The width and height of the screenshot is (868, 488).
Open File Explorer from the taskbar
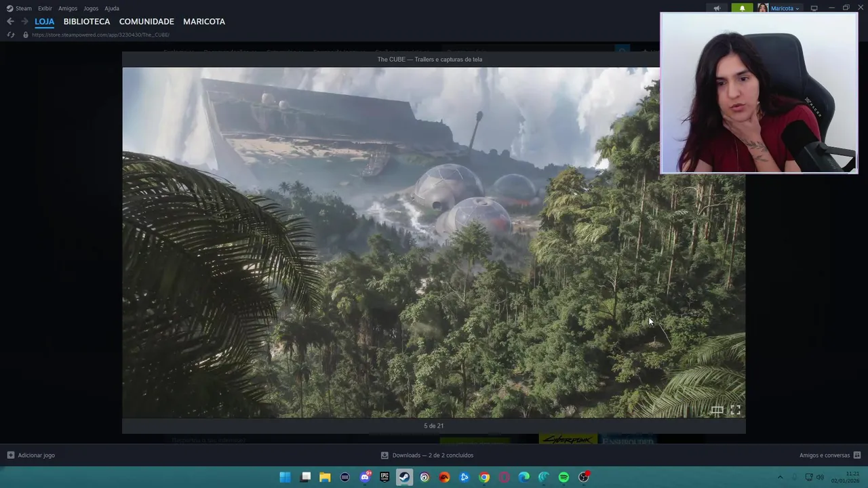pyautogui.click(x=325, y=477)
